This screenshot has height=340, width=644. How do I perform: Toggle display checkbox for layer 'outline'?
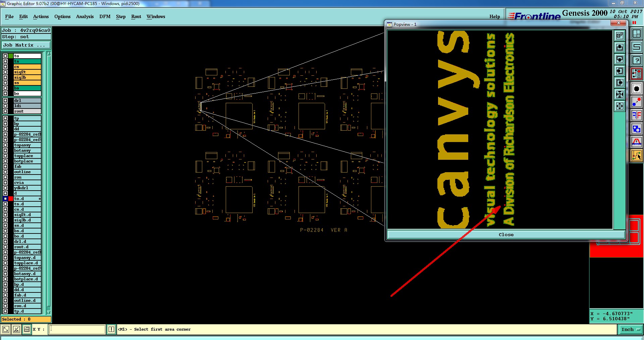click(x=5, y=172)
